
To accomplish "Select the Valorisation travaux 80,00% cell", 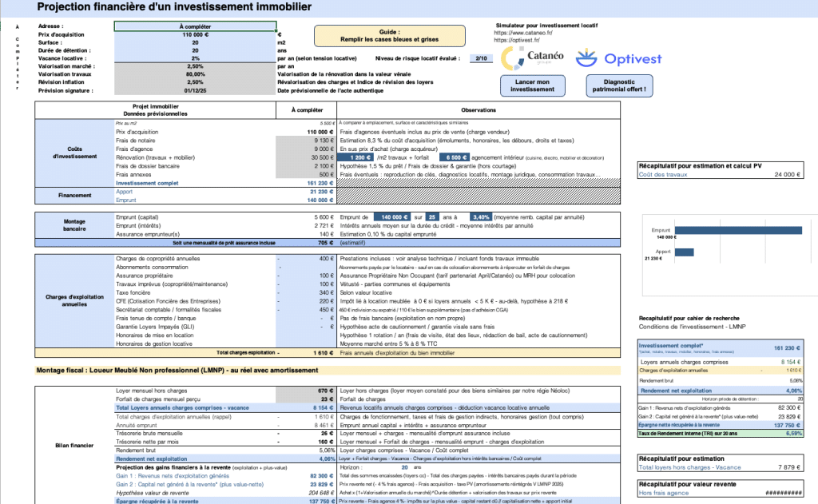I will (x=195, y=74).
